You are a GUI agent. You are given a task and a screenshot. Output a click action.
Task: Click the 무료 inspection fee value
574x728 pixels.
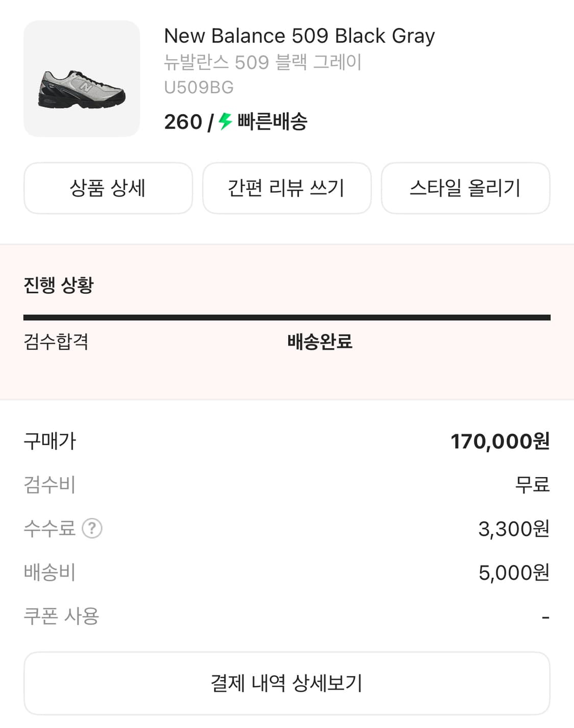532,485
